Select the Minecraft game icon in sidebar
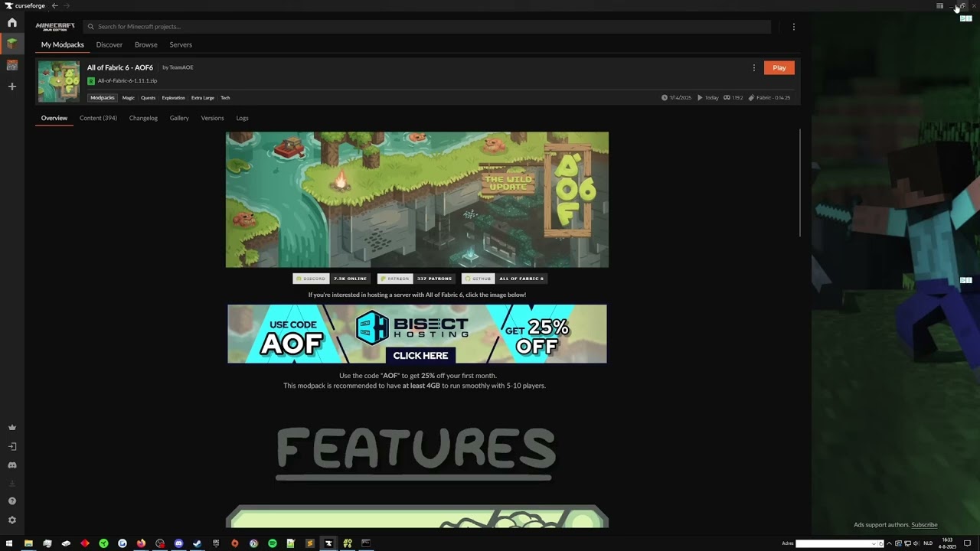Screen dimensions: 980x551 (x=11, y=44)
